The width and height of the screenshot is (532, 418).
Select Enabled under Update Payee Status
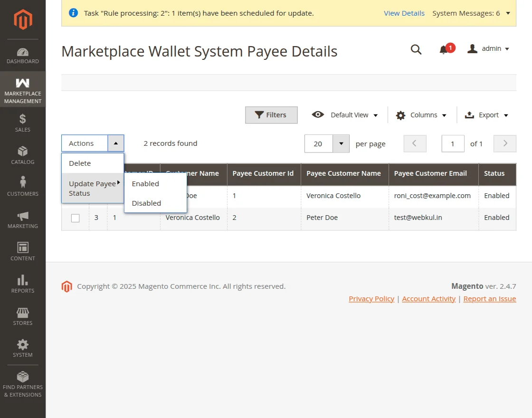coord(145,183)
